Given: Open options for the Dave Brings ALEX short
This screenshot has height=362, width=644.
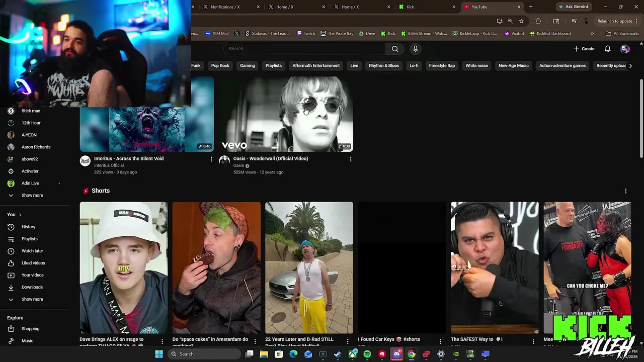Looking at the screenshot, I should (x=162, y=341).
